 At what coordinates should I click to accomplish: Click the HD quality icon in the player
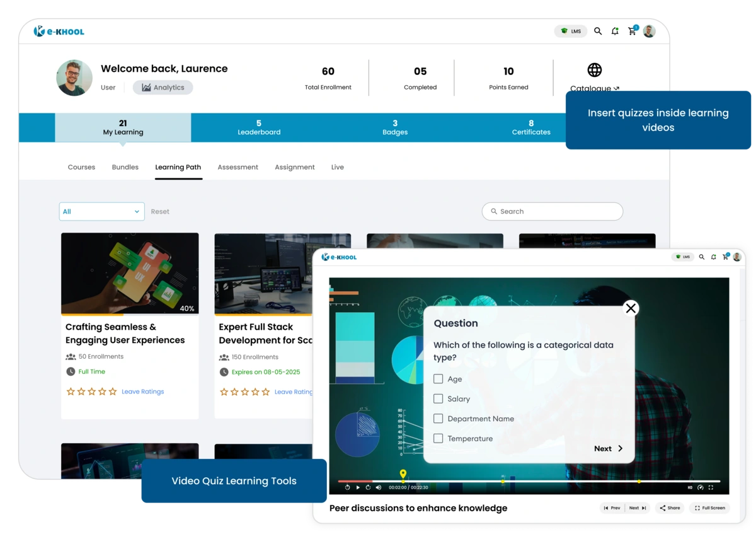(x=690, y=487)
